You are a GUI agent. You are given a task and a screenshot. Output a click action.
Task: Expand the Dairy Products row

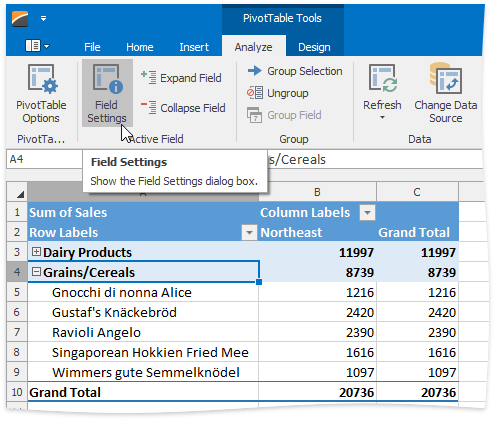tap(36, 252)
